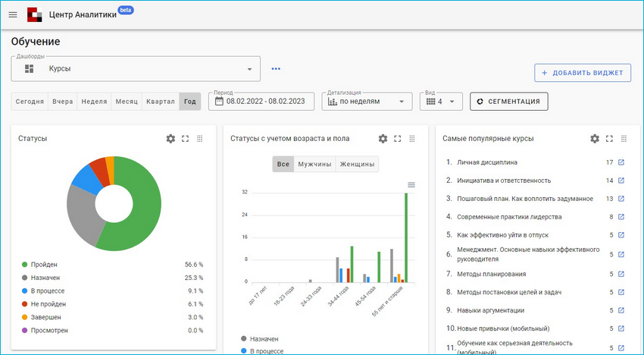The width and height of the screenshot is (644, 355).
Task: Click the Период date range field
Action: [261, 101]
